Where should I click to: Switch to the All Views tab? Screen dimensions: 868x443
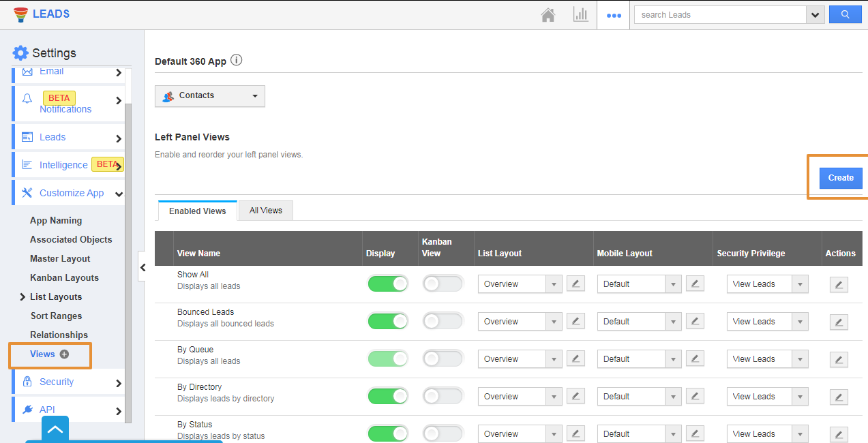click(x=265, y=211)
